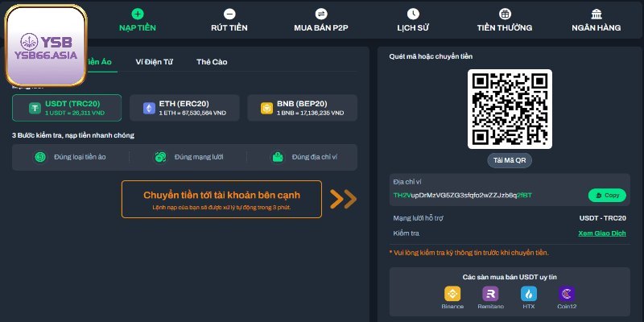Open the Lịch Sử history tab
Viewport: 644px width, 322px height.
pos(413,20)
